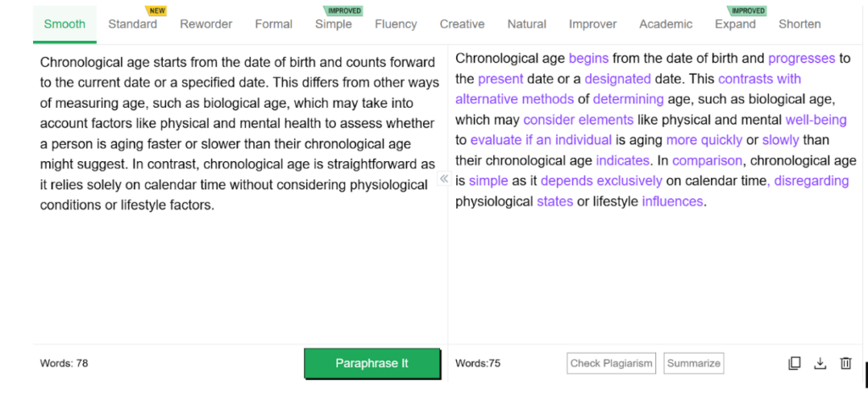
Task: Open the Reworder tab
Action: click(x=206, y=24)
